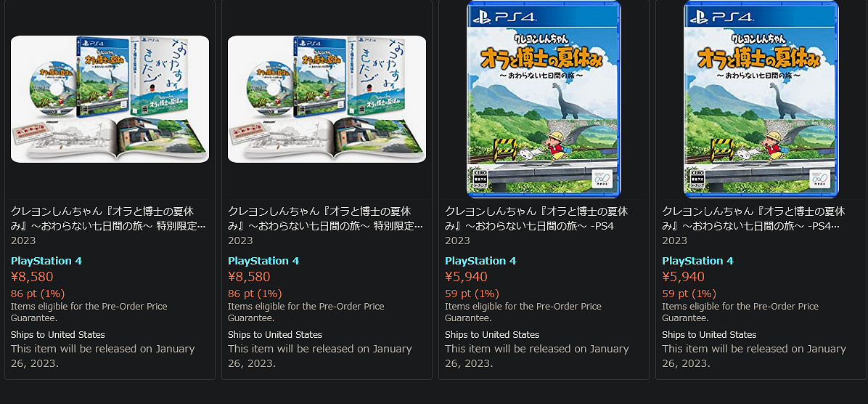This screenshot has height=404, width=868.
Task: Click 86 pt (1%) on the second card
Action: 255,294
